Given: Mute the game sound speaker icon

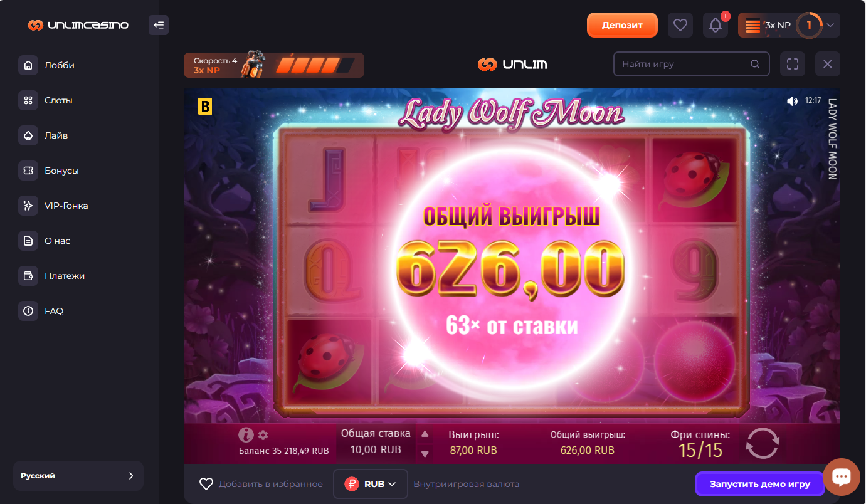Looking at the screenshot, I should click(x=793, y=101).
